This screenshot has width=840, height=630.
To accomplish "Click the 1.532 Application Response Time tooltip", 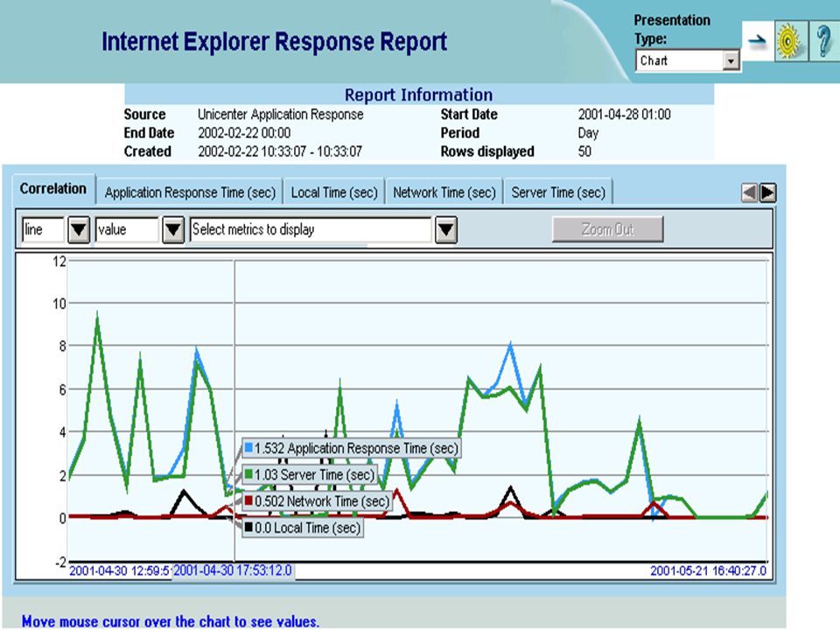I will click(x=352, y=448).
